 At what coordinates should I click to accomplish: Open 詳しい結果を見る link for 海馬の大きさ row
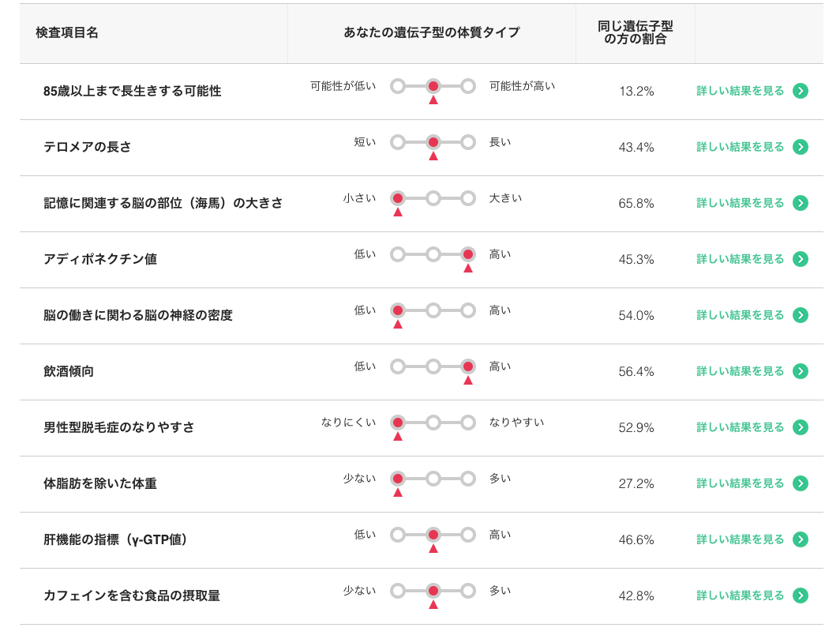(x=740, y=203)
